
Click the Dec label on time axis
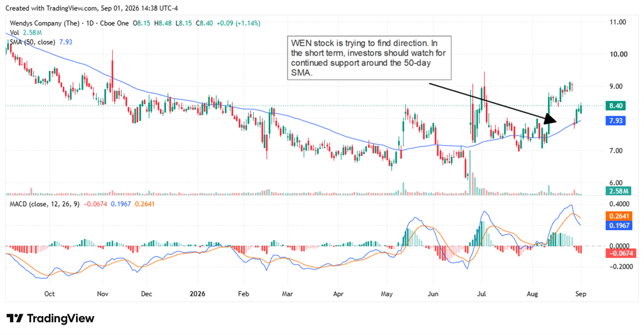146,294
